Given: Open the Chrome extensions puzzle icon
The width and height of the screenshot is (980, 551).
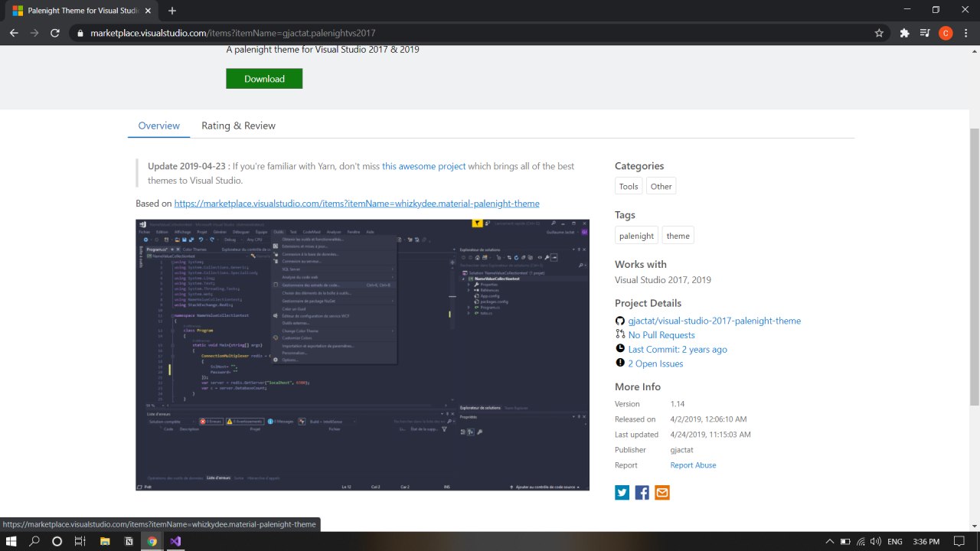Looking at the screenshot, I should click(904, 33).
